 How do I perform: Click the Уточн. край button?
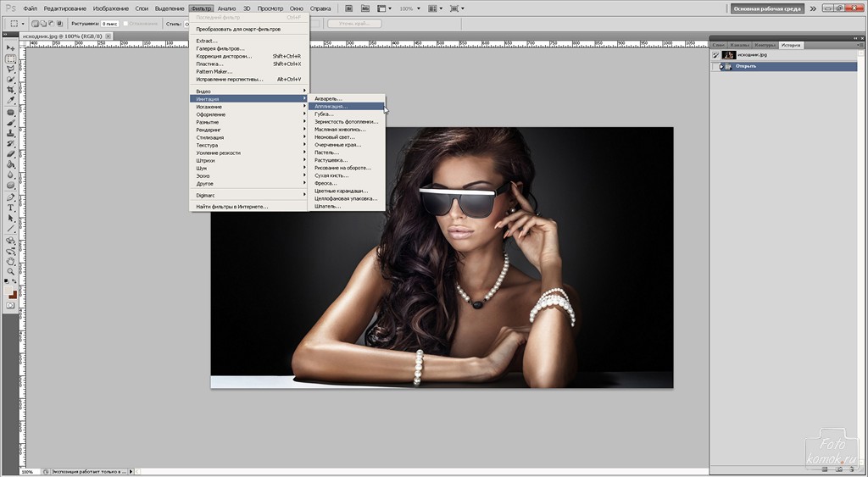[355, 24]
